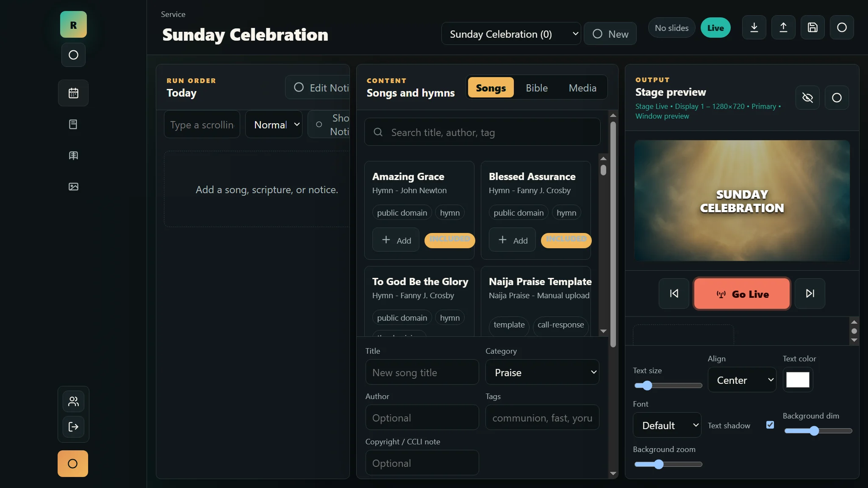The height and width of the screenshot is (488, 868).
Task: Add Blessed Assurance to run order
Action: tap(512, 240)
